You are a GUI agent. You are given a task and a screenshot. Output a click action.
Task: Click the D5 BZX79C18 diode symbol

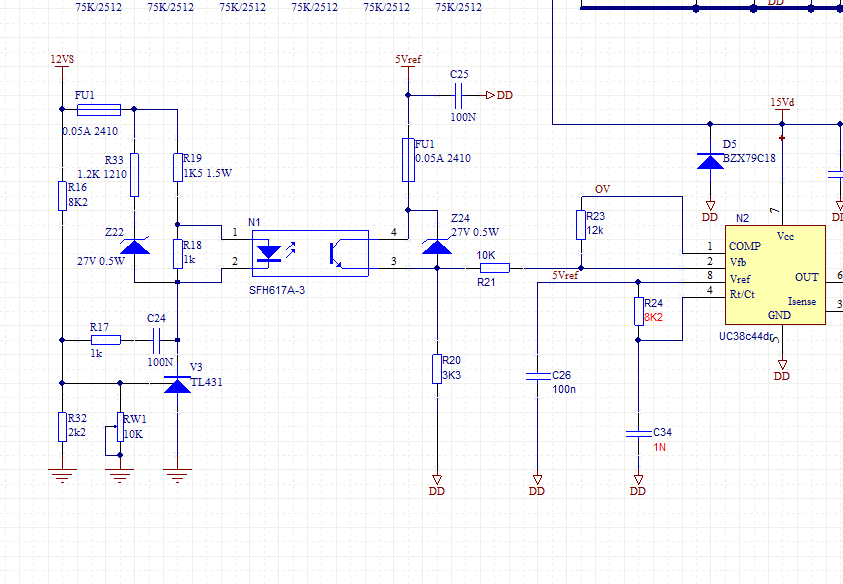(x=710, y=161)
